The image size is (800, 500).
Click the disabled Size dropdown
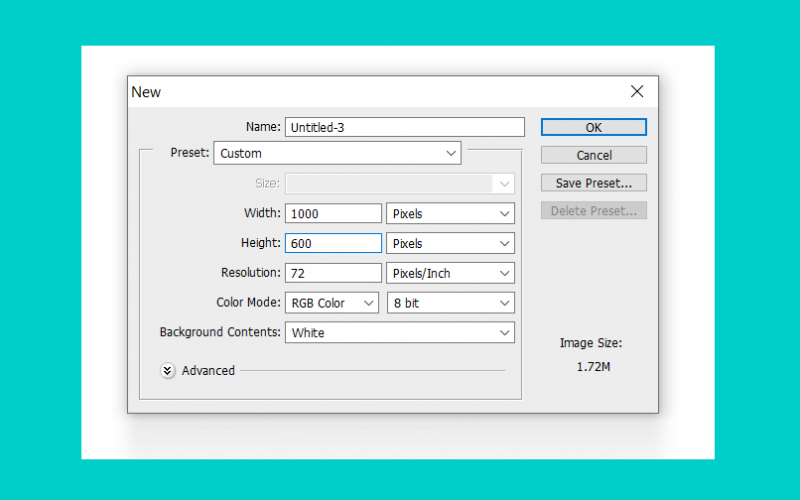click(399, 184)
